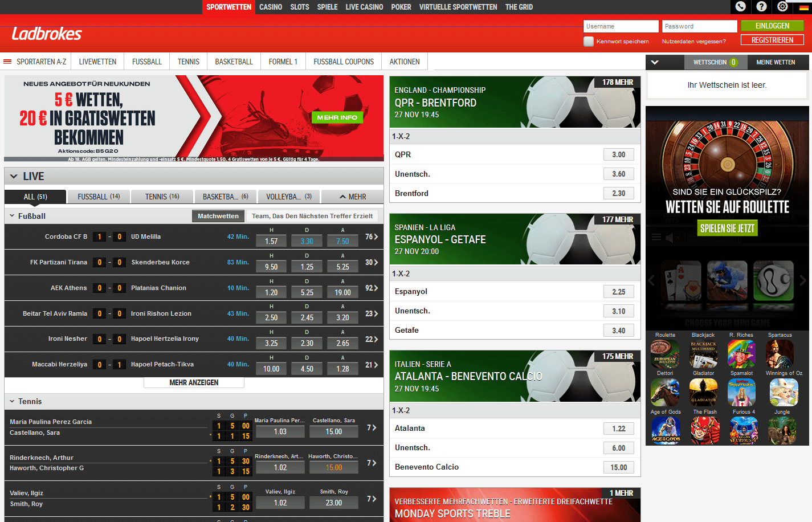Open the Age of Gods game icon
The image size is (812, 522).
coord(666,430)
